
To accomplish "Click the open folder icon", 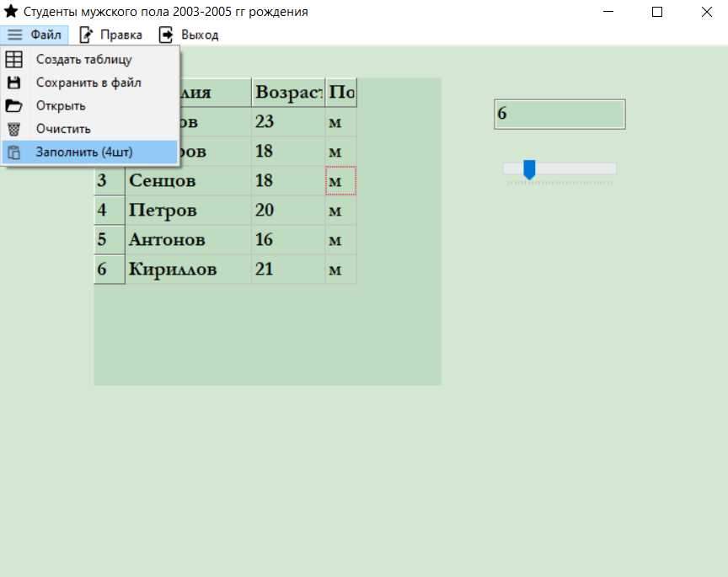I will coord(14,106).
